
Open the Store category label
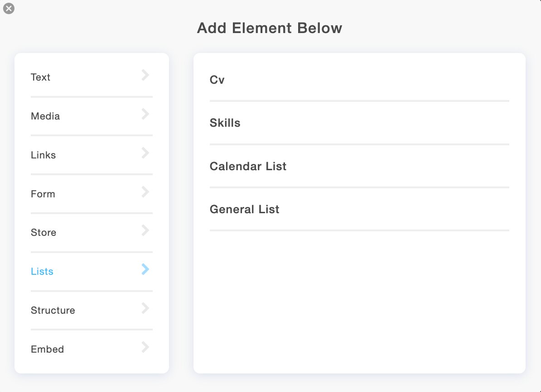pos(43,233)
